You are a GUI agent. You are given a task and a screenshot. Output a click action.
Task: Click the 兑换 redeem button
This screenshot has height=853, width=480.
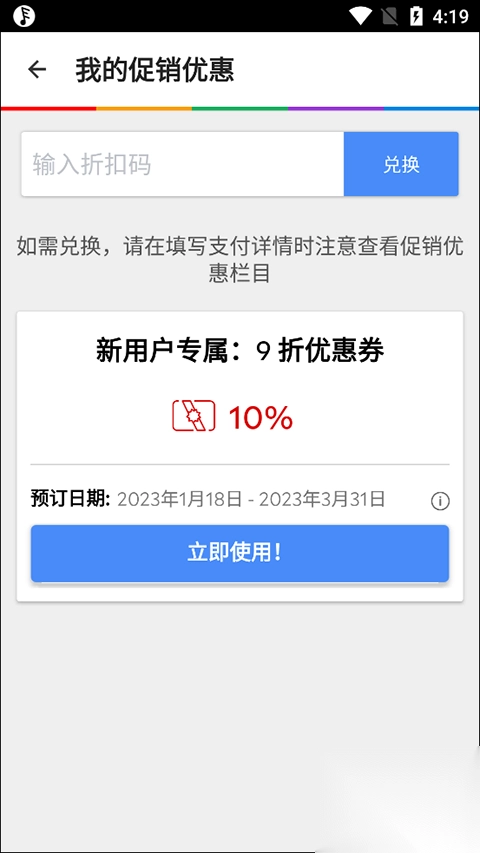click(x=401, y=164)
